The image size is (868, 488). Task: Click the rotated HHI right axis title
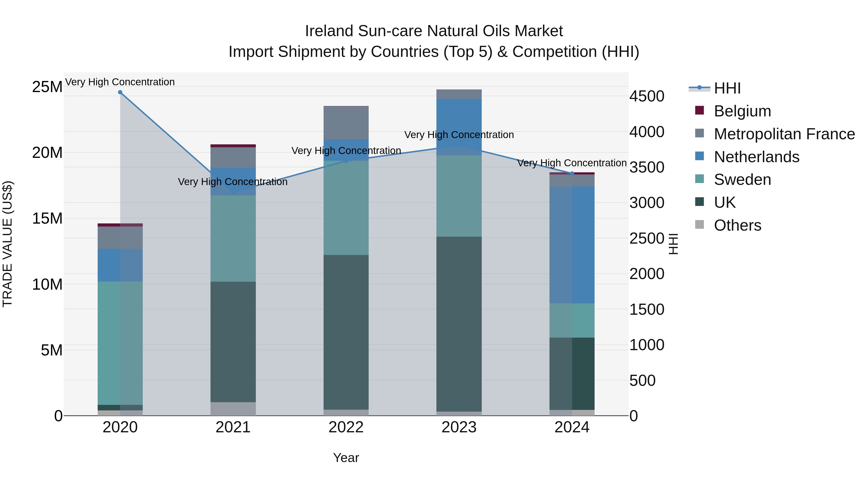(x=673, y=244)
